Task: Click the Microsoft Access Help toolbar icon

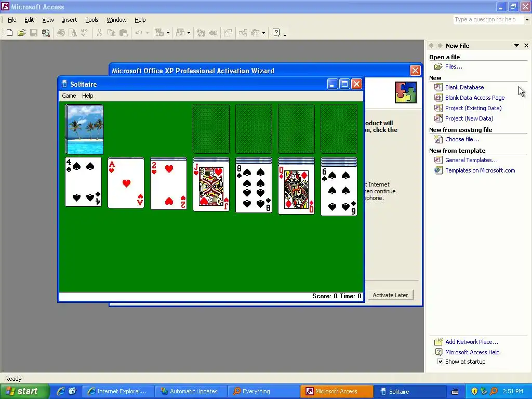Action: pos(276,33)
